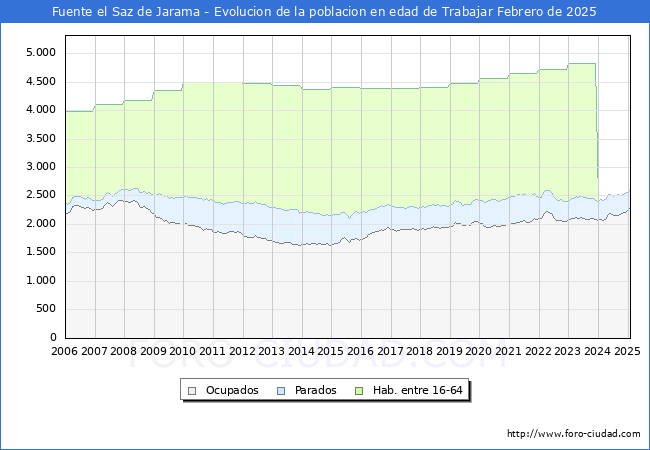Click the 500 y-axis label
This screenshot has height=450, width=650.
[x=47, y=309]
